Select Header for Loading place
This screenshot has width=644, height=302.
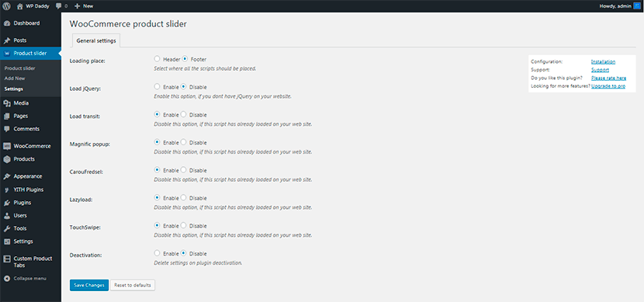click(x=157, y=59)
